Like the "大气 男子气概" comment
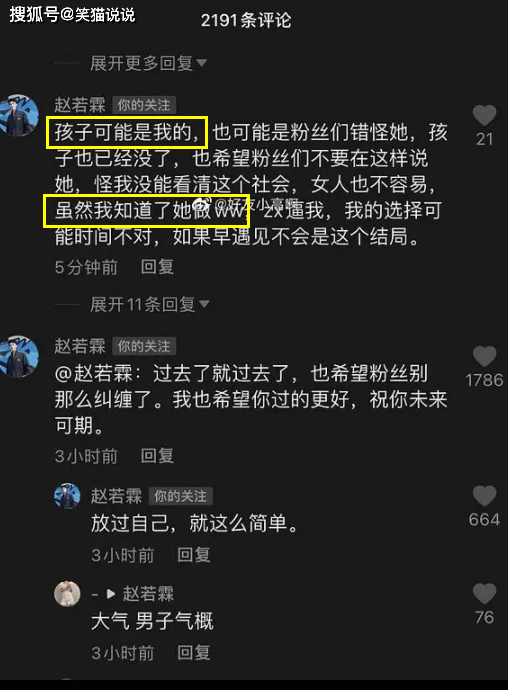The width and height of the screenshot is (508, 690). (x=484, y=594)
